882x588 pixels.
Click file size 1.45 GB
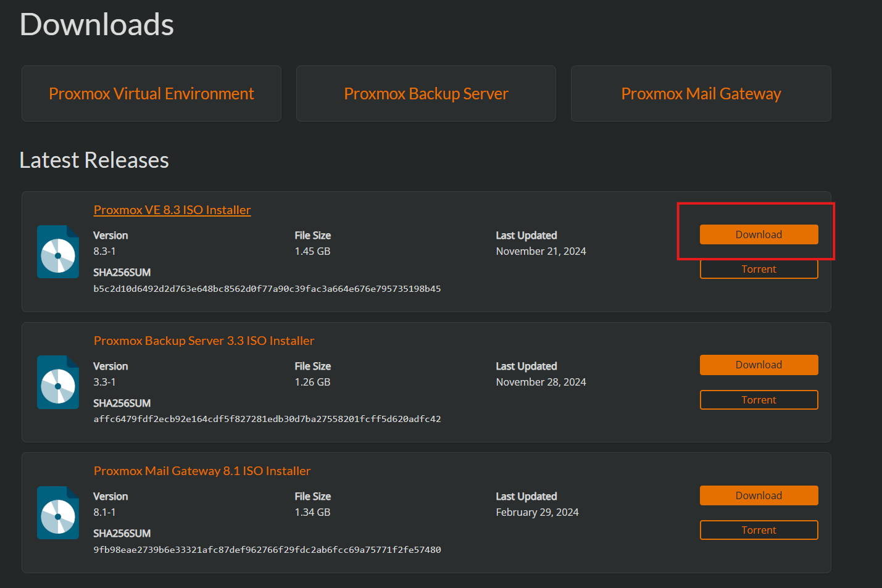click(312, 251)
